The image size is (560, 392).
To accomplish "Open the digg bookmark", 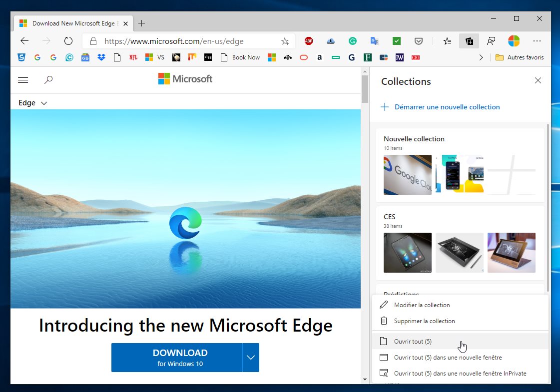I will pos(208,57).
